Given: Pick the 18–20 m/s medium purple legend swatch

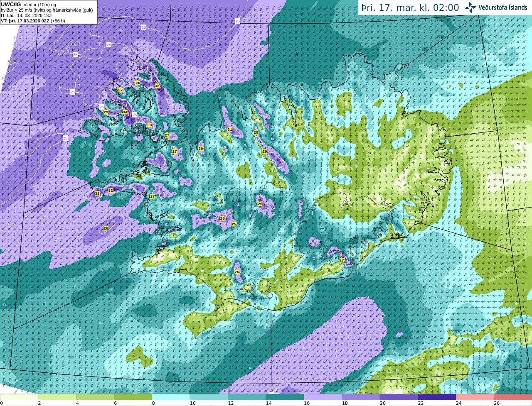Looking at the screenshot, I should (x=361, y=397).
